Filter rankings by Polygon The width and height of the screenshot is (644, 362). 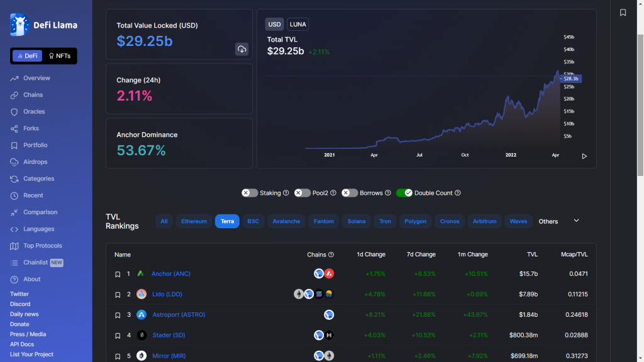pyautogui.click(x=415, y=221)
